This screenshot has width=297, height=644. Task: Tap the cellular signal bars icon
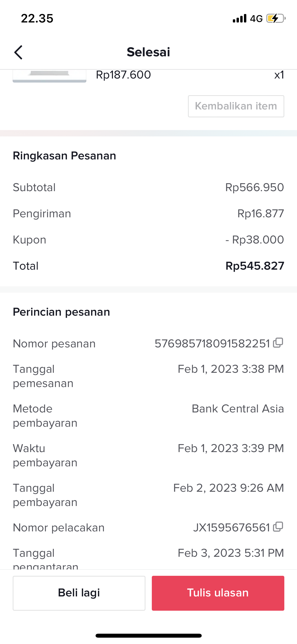[239, 19]
